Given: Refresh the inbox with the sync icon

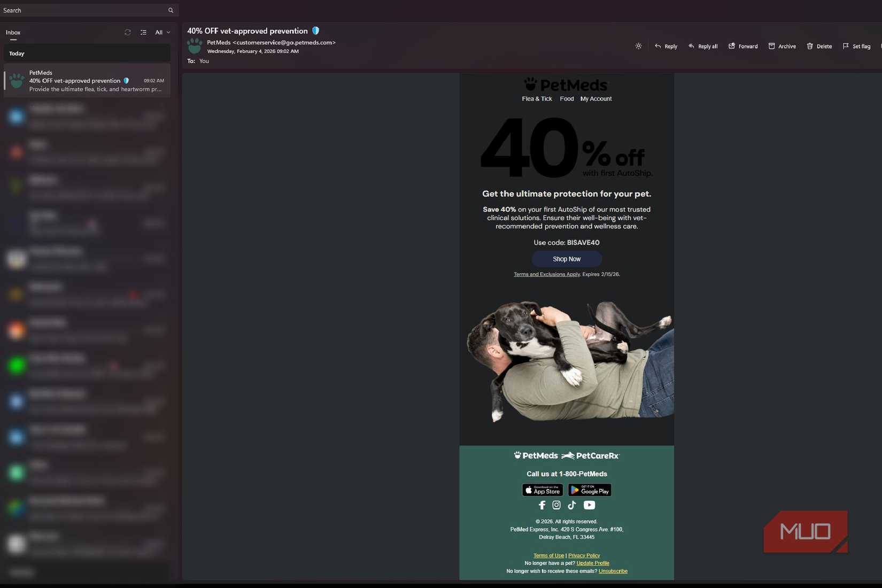Looking at the screenshot, I should point(127,33).
